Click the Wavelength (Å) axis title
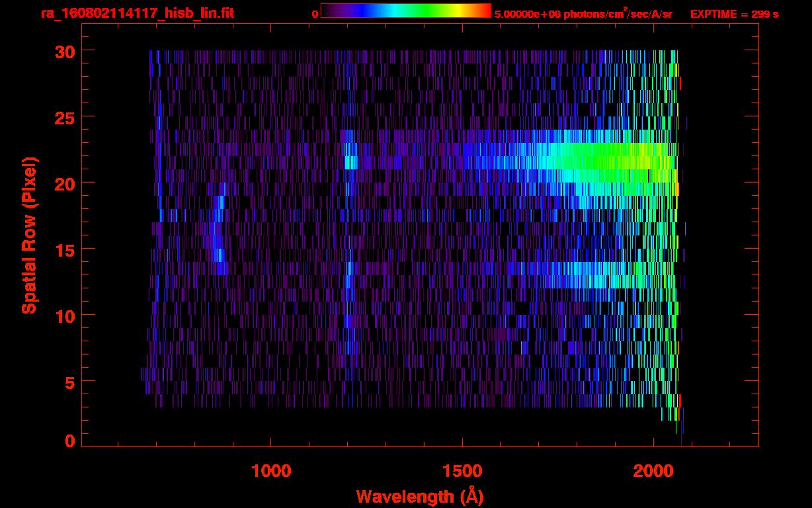This screenshot has height=508, width=812. click(x=419, y=496)
